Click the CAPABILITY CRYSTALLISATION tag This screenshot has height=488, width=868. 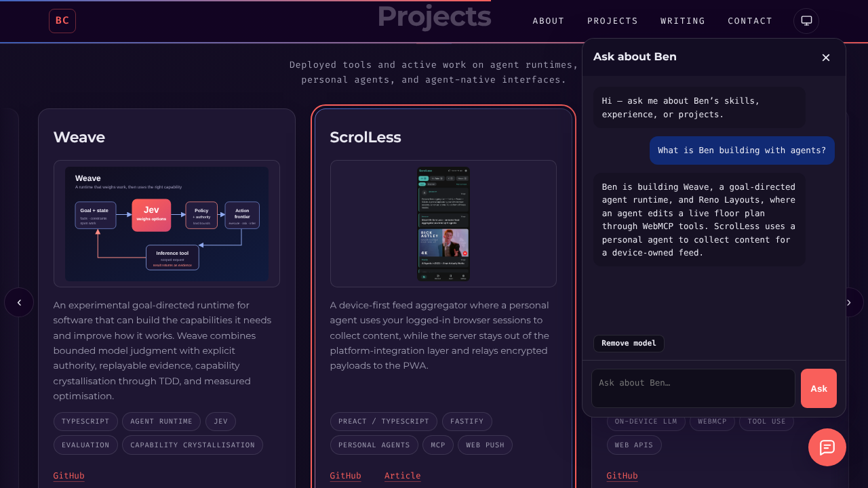193,445
